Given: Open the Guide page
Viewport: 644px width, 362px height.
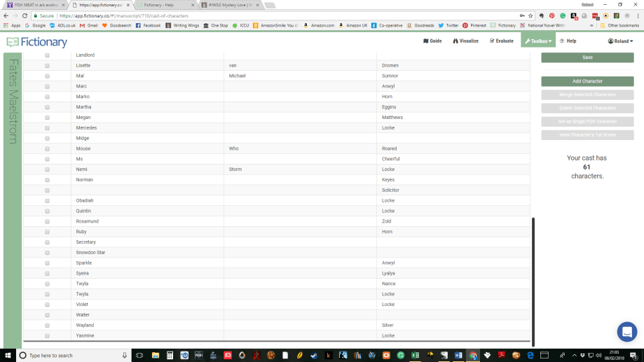Looking at the screenshot, I should coord(433,41).
